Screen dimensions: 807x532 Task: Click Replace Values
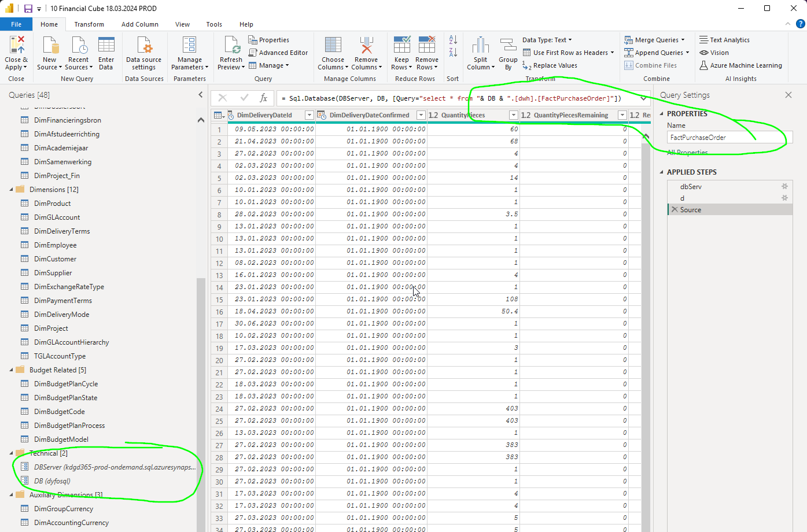[x=550, y=65]
